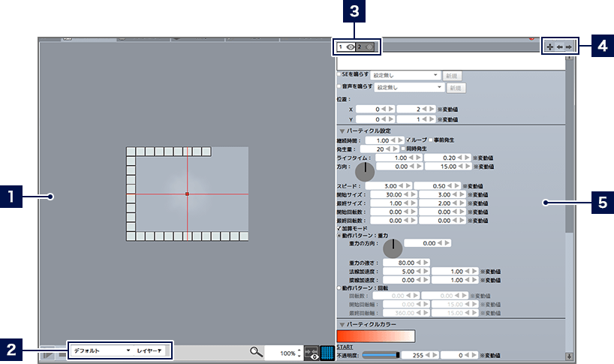
Task: Toggle the eye icon on particle tab 2
Action: pos(369,47)
